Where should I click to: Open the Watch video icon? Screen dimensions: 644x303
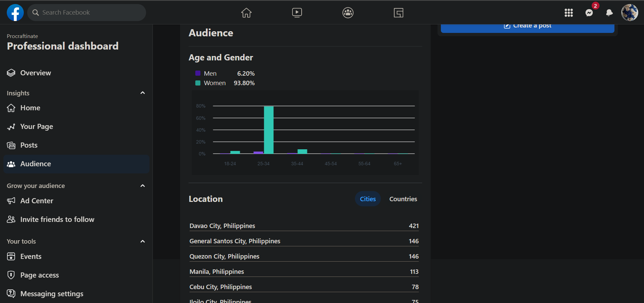(297, 13)
